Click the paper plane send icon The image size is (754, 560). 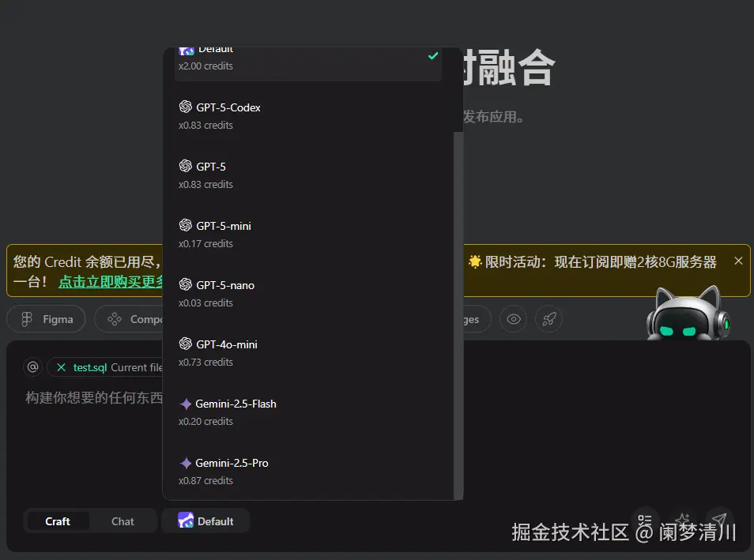719,520
